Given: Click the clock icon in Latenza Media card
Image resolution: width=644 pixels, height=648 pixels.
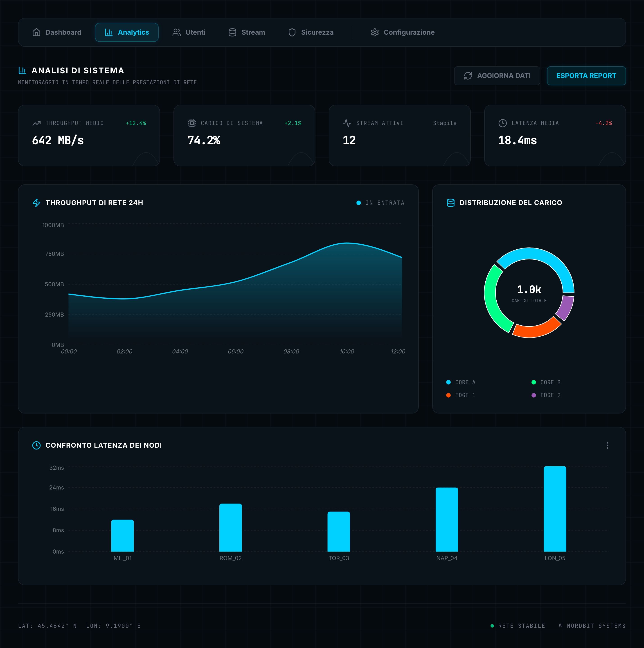Looking at the screenshot, I should pyautogui.click(x=502, y=123).
